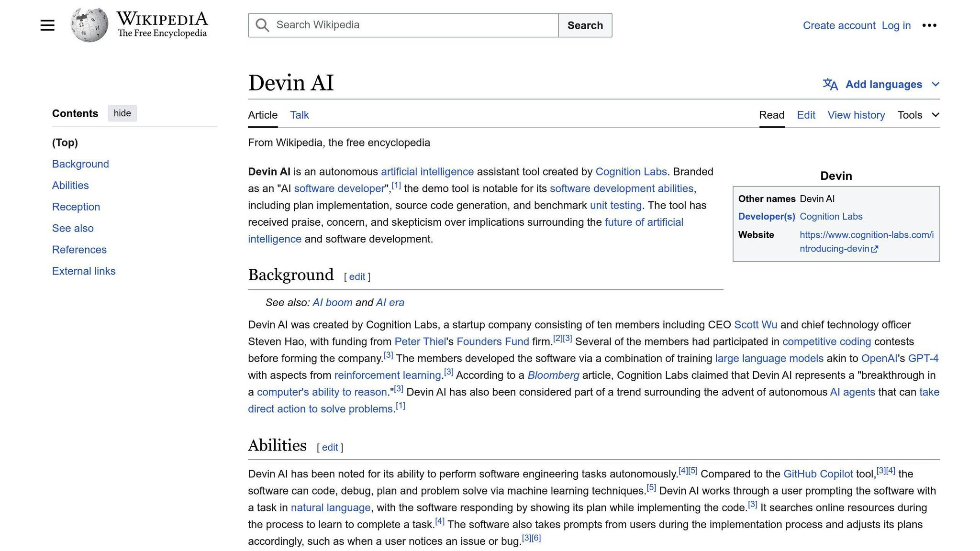Go to External links in Contents
This screenshot has width=980, height=551.
tap(84, 271)
